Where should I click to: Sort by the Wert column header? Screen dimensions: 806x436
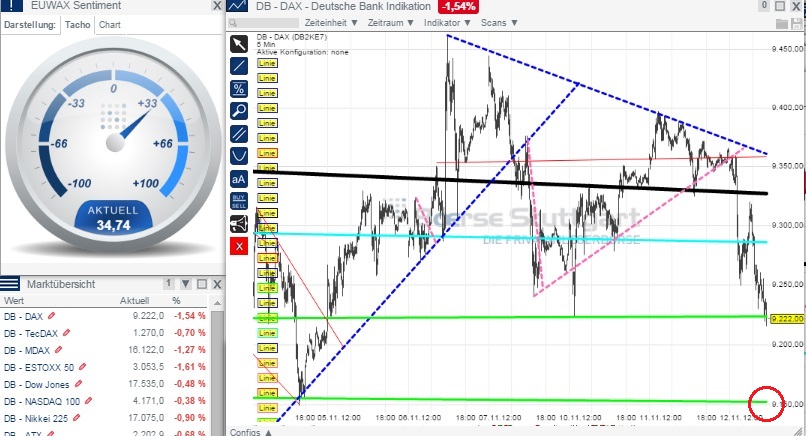[14, 301]
